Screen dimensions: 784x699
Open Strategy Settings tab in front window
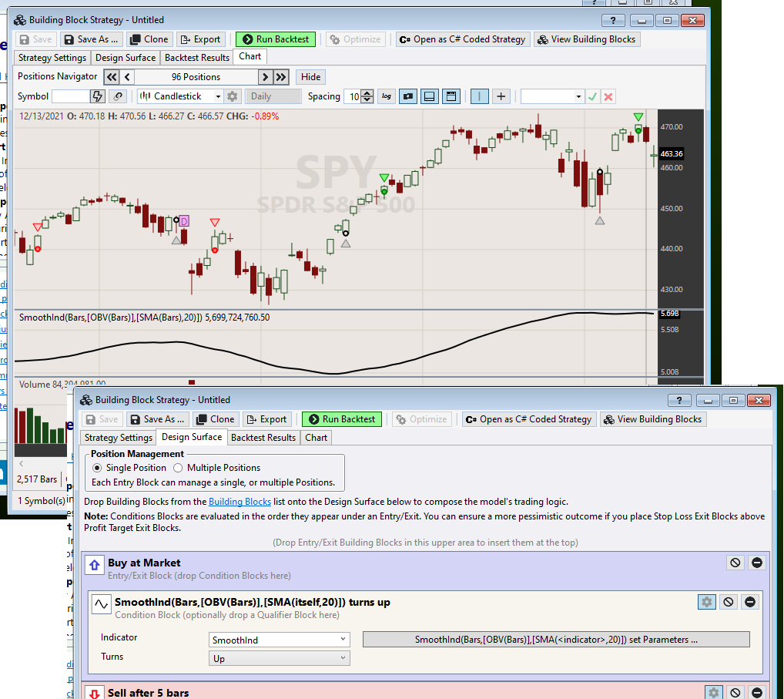click(118, 438)
